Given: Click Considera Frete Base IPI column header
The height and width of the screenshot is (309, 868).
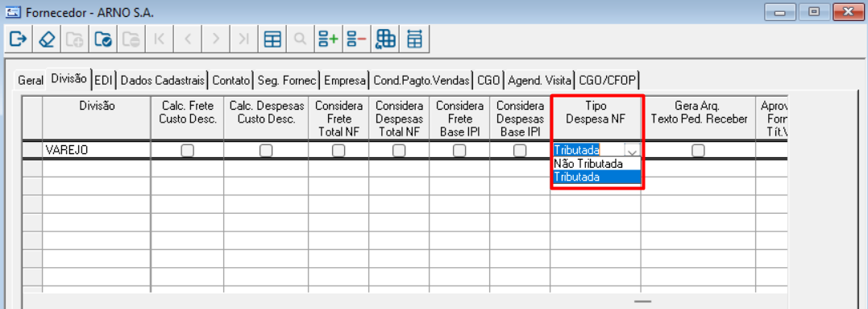Looking at the screenshot, I should click(x=459, y=118).
